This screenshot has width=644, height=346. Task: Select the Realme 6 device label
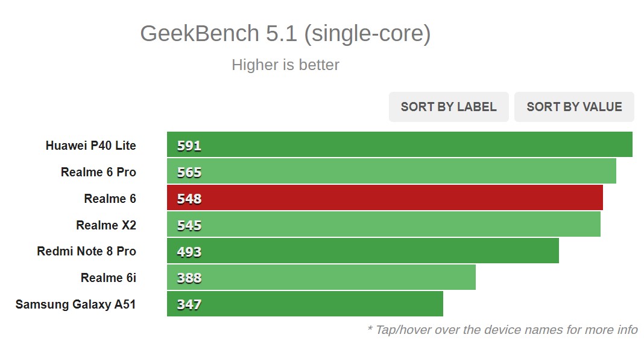[110, 199]
